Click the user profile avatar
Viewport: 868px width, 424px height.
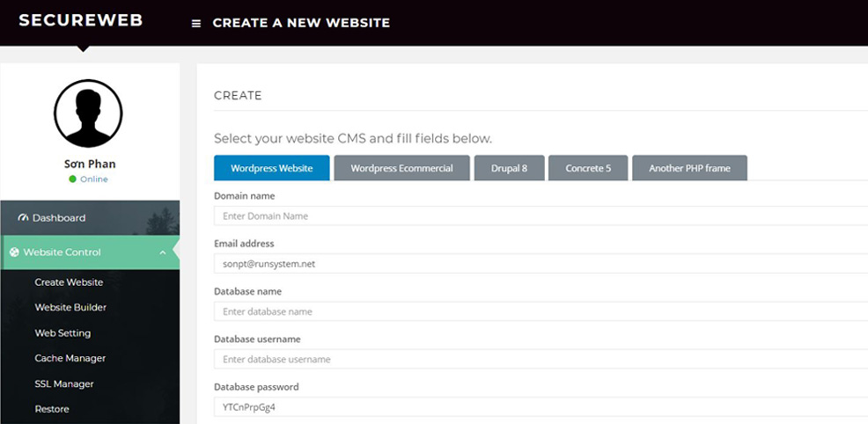click(88, 113)
